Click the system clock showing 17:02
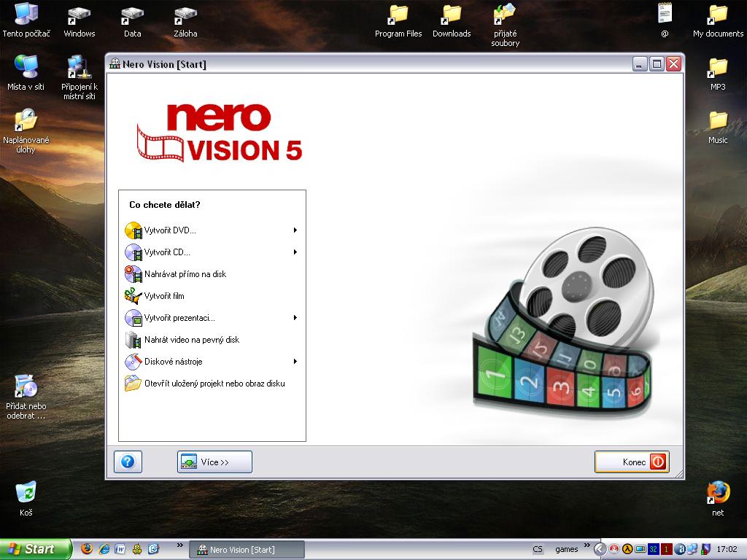 [x=727, y=550]
